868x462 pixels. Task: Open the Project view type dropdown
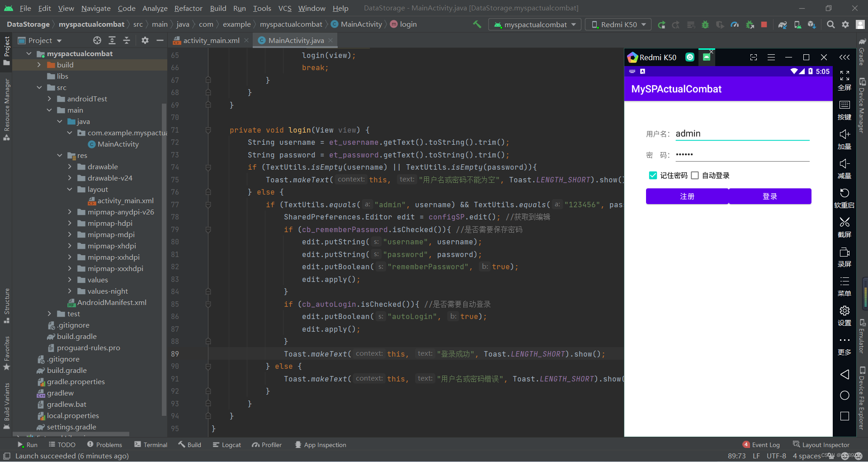tap(40, 41)
